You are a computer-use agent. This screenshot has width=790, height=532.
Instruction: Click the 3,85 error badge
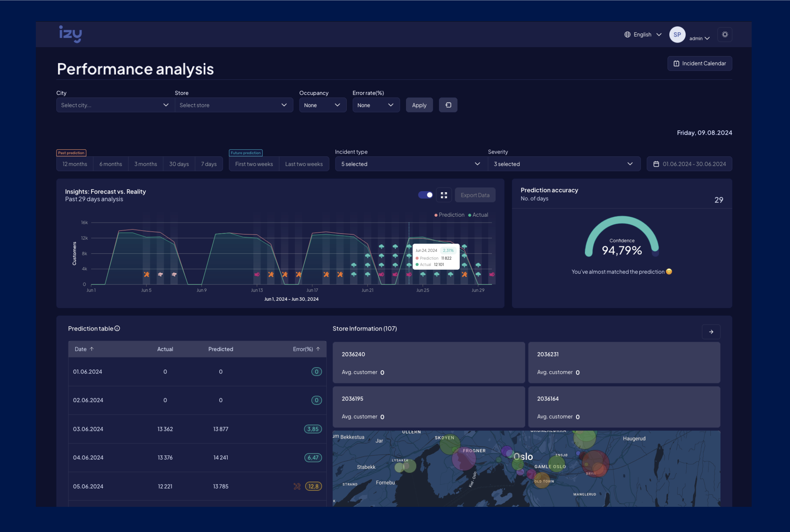pos(313,429)
